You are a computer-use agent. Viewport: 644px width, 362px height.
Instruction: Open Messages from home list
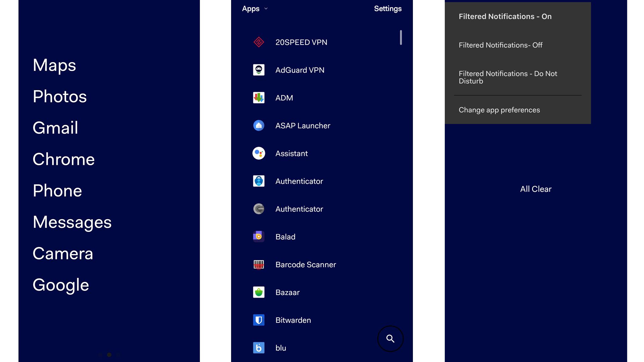(72, 222)
